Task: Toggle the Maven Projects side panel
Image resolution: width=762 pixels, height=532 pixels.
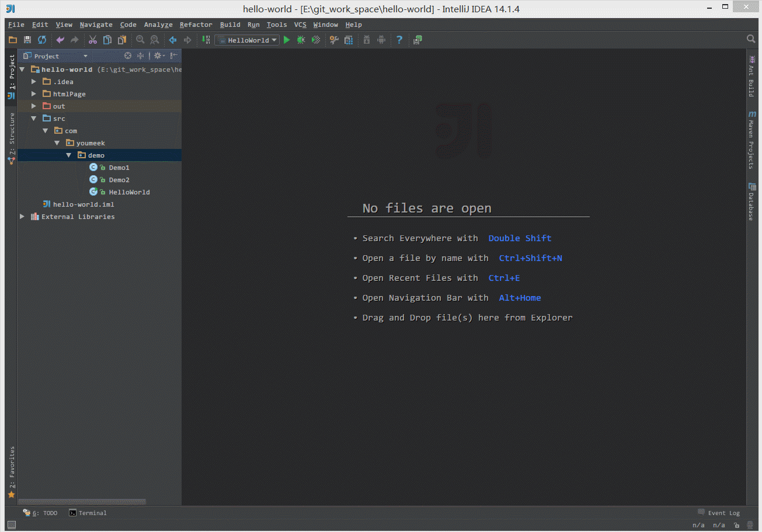Action: pos(752,140)
